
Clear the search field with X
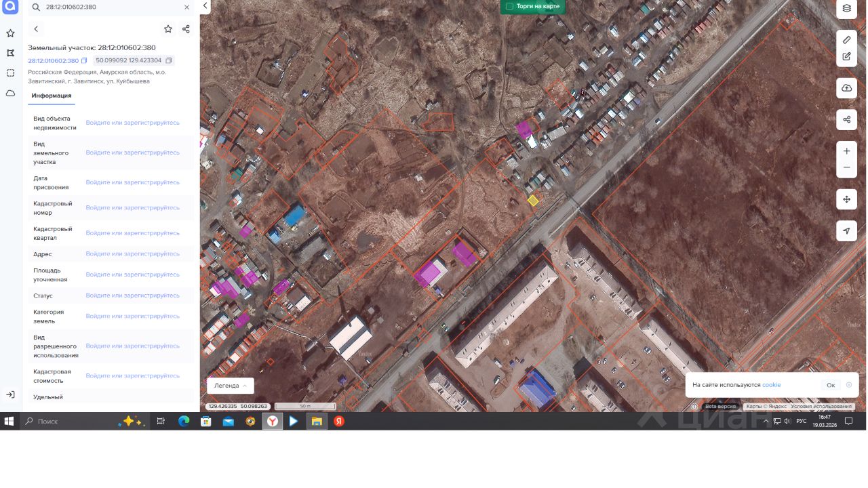tap(186, 7)
